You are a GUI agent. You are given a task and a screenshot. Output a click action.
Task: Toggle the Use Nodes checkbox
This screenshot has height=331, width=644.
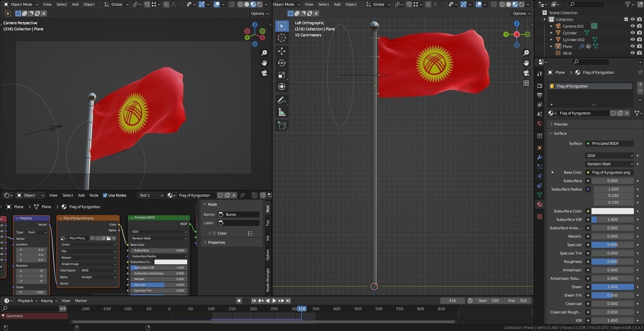[105, 195]
